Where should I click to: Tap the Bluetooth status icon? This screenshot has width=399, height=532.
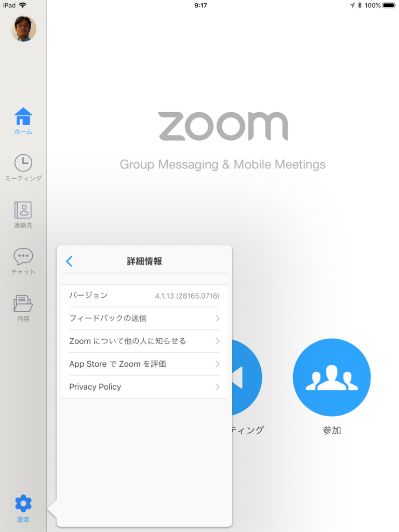pos(360,5)
